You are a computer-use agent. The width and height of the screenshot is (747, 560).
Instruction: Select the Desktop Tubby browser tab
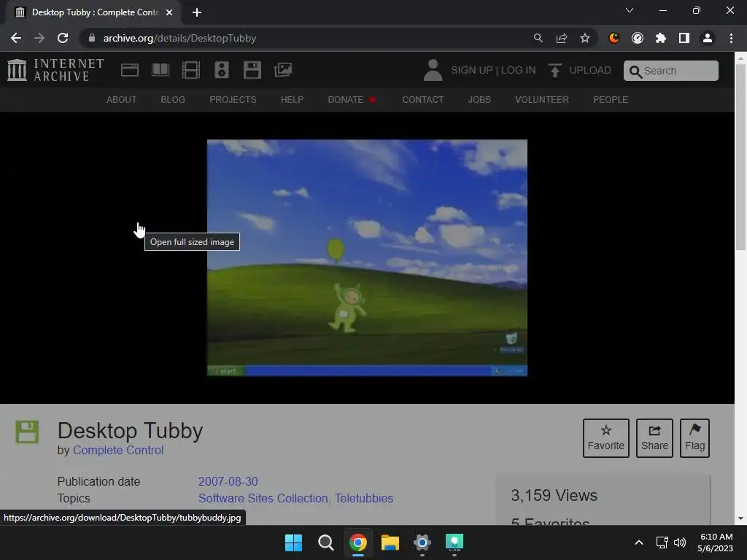(x=93, y=12)
